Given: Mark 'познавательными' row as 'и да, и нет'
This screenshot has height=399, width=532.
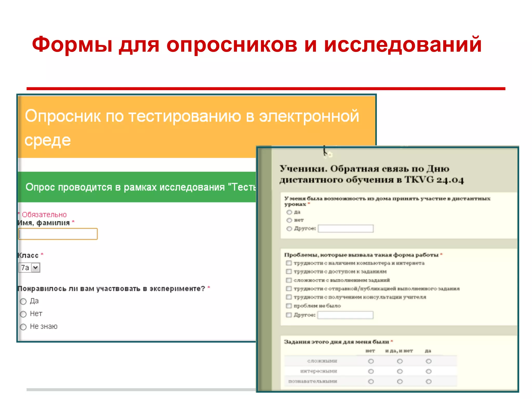Looking at the screenshot, I should 400,381.
